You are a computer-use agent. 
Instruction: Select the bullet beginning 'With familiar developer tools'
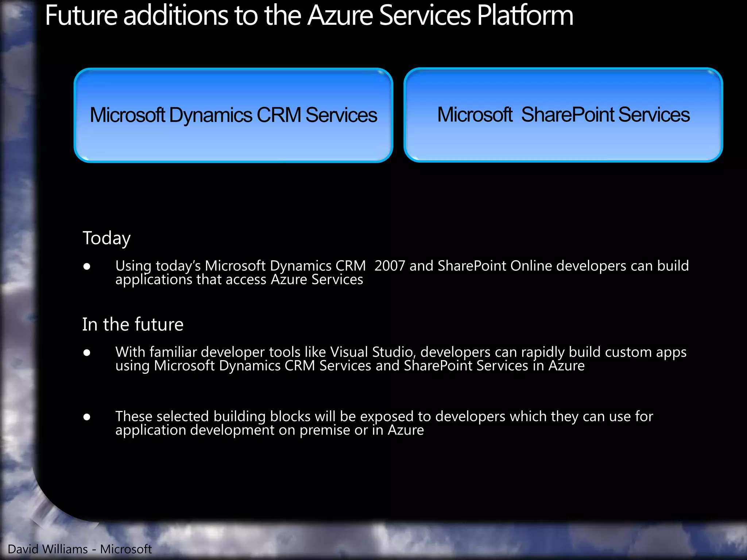point(401,359)
